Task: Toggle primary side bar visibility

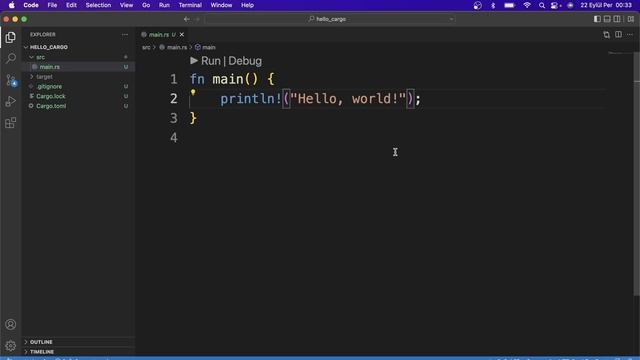Action: (x=597, y=19)
